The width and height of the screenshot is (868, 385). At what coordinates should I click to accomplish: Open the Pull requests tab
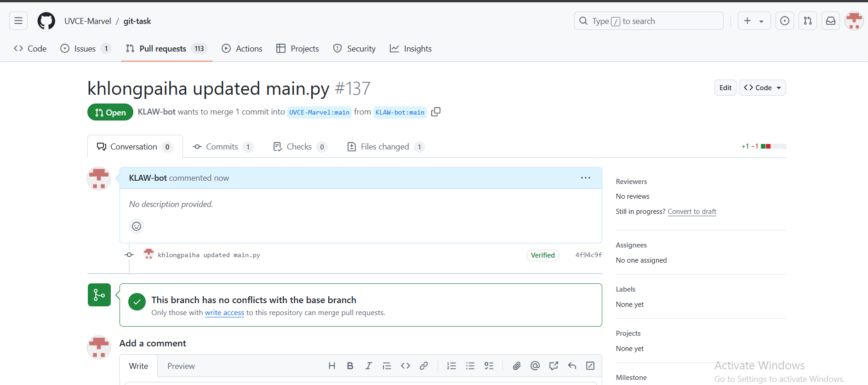(x=167, y=49)
